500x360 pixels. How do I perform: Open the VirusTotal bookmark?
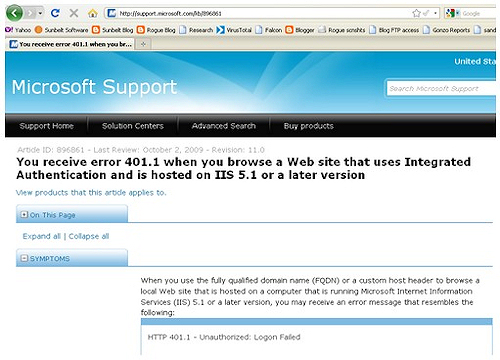point(234,30)
